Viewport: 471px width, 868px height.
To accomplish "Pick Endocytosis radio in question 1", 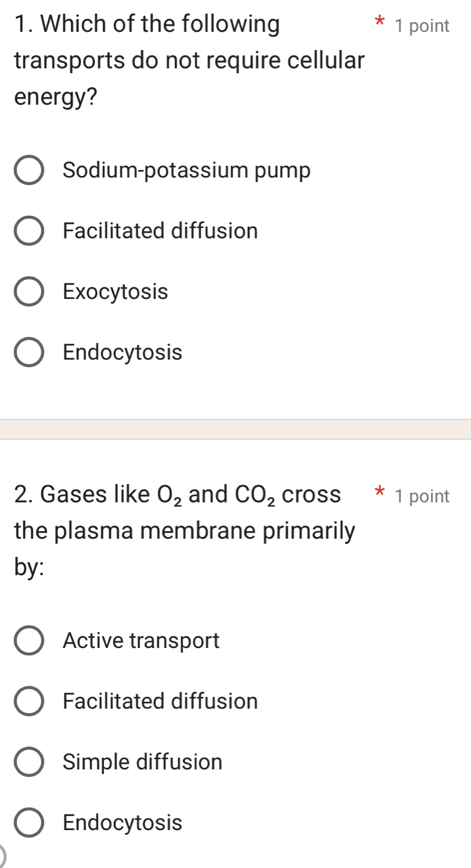I will click(x=29, y=353).
